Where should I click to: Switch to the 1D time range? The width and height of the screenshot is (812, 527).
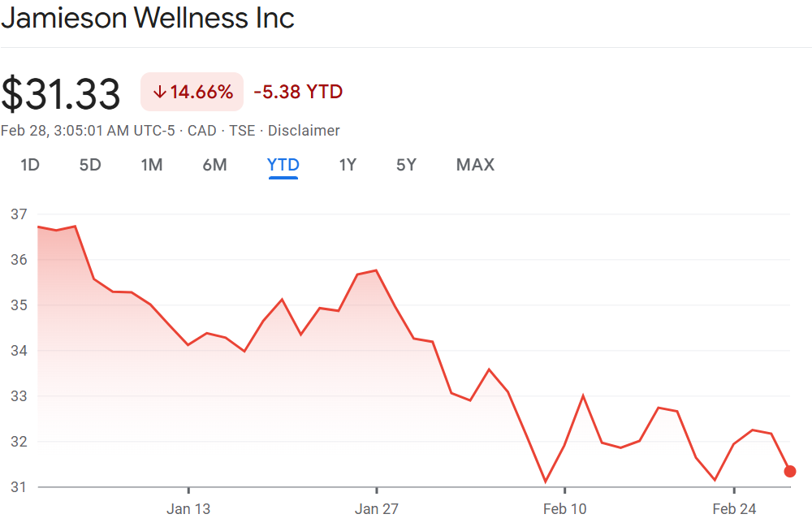30,165
